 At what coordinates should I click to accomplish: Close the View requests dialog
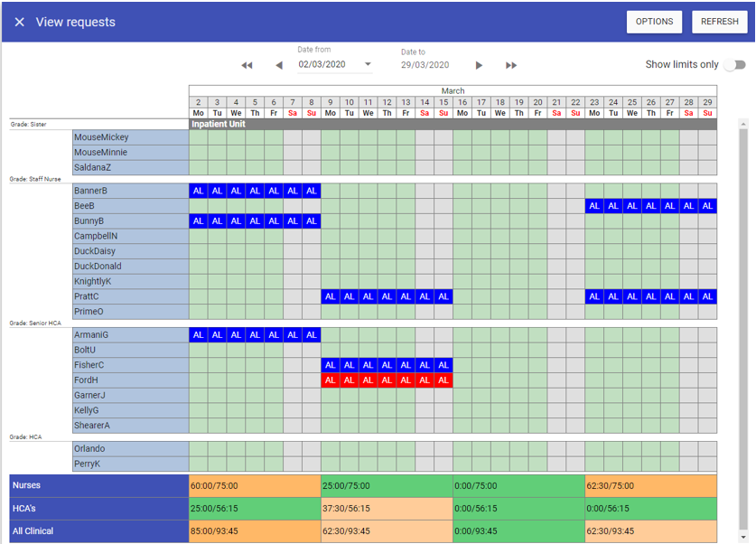[20, 23]
